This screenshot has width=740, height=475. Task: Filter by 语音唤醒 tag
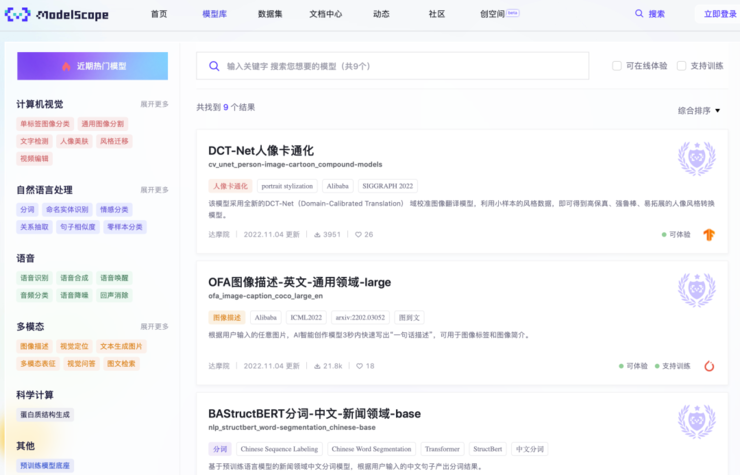(x=114, y=278)
